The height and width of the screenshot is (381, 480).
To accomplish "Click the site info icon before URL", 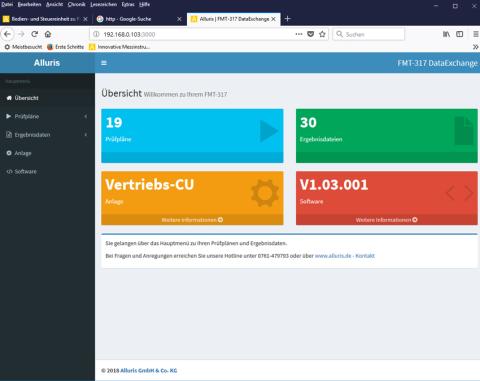I will point(96,34).
